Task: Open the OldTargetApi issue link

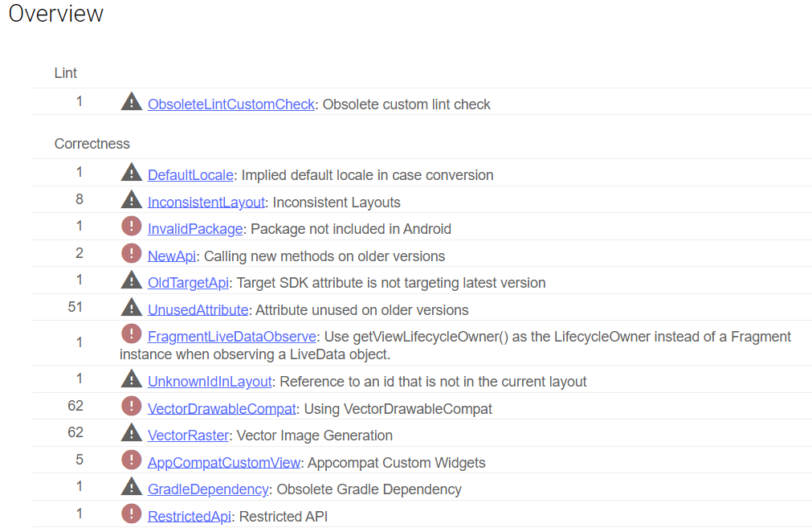Action: pos(189,283)
